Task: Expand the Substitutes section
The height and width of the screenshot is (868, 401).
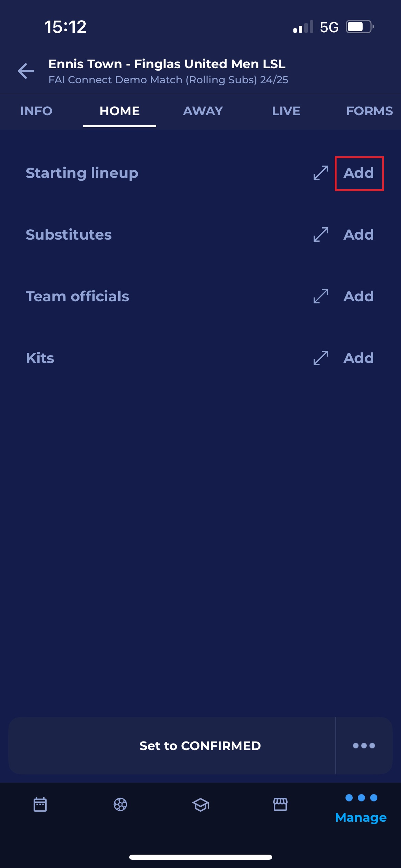Action: tap(321, 234)
